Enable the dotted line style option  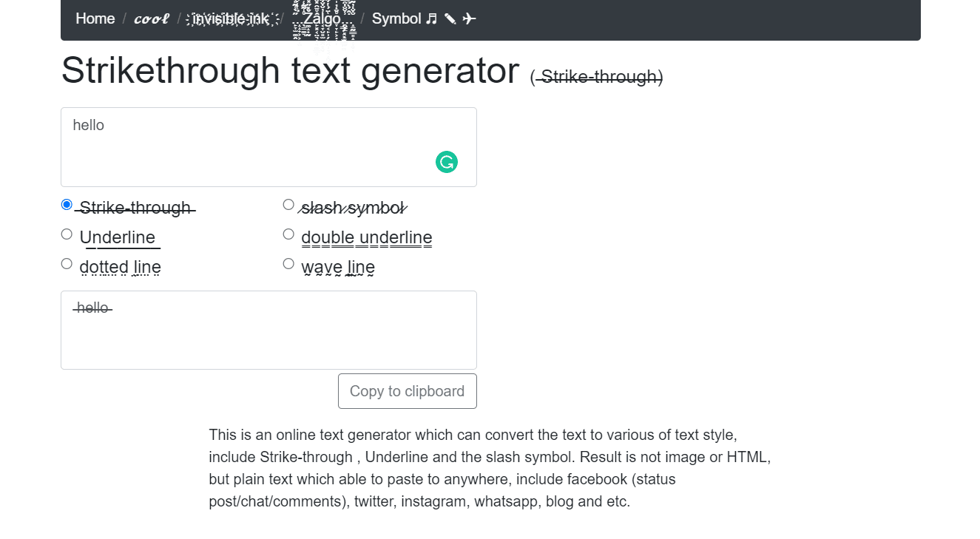click(x=67, y=264)
